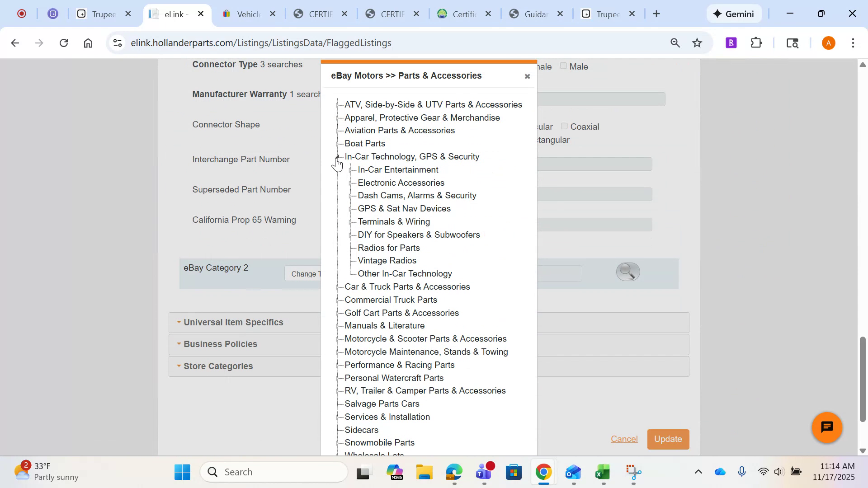Check the Male checkbox
This screenshot has width=868, height=488.
(563, 66)
